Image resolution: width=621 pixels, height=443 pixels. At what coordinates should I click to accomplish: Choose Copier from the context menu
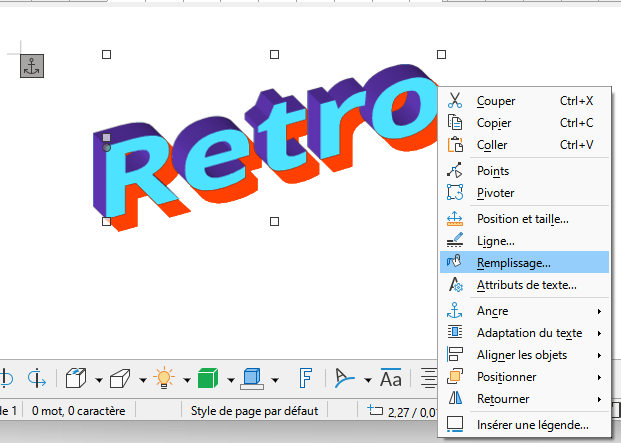pos(524,123)
